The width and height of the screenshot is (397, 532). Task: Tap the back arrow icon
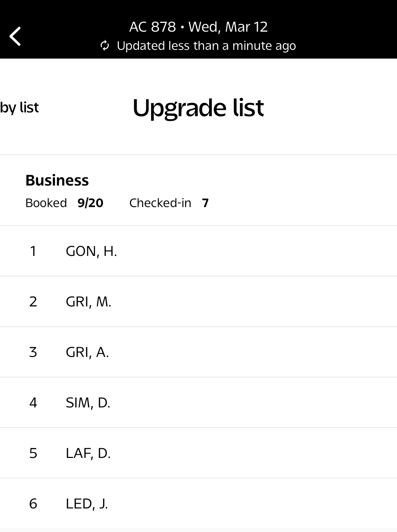tap(15, 36)
